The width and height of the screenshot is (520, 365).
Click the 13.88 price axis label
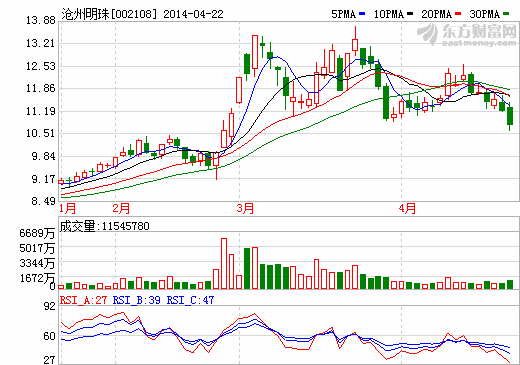click(41, 20)
